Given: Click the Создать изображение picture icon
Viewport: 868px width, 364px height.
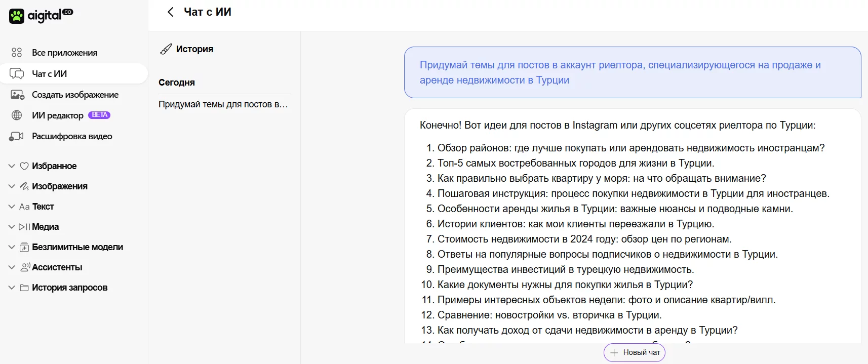Looking at the screenshot, I should 17,95.
